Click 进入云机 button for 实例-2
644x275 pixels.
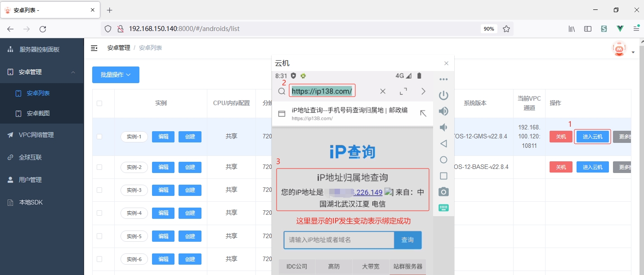click(592, 167)
